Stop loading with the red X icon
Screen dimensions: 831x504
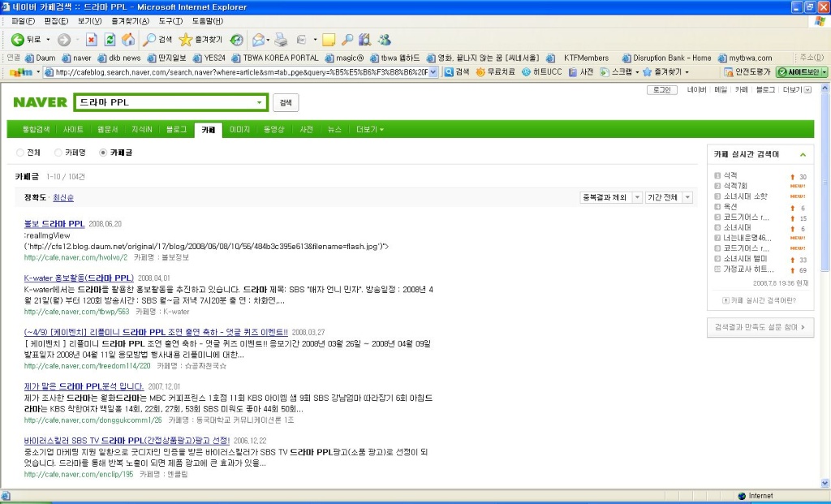92,40
